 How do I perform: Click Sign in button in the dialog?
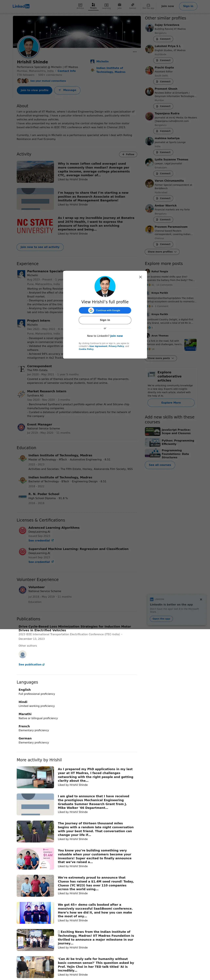tap(105, 320)
